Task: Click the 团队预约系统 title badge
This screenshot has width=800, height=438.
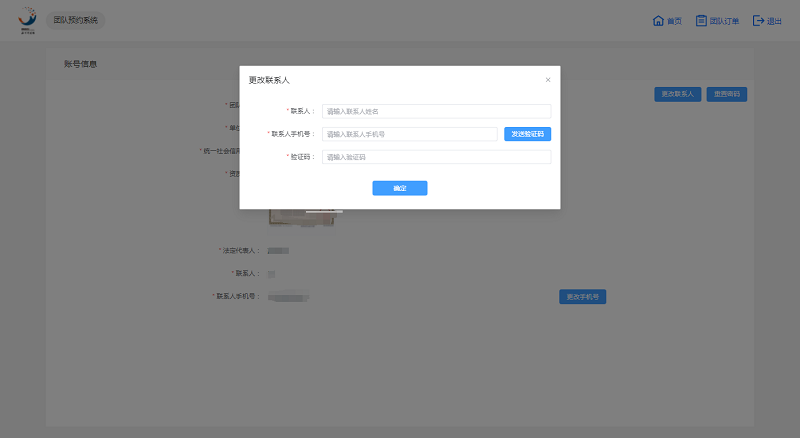Action: click(x=76, y=20)
